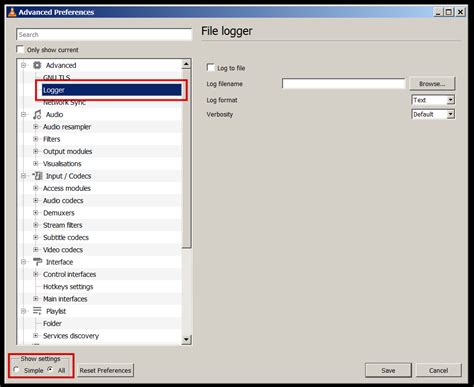Click the Cancel button
474x387 pixels.
(438, 370)
